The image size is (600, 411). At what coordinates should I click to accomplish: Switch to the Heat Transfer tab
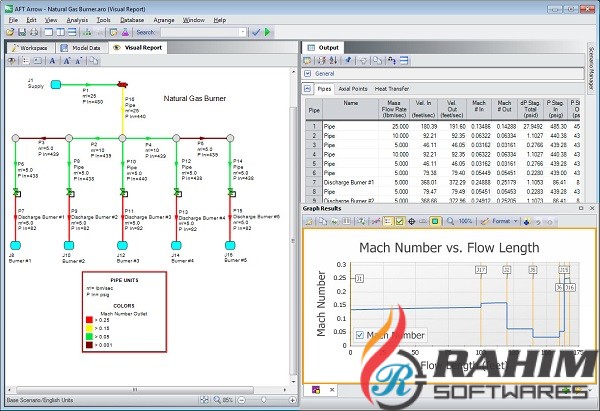pyautogui.click(x=392, y=89)
